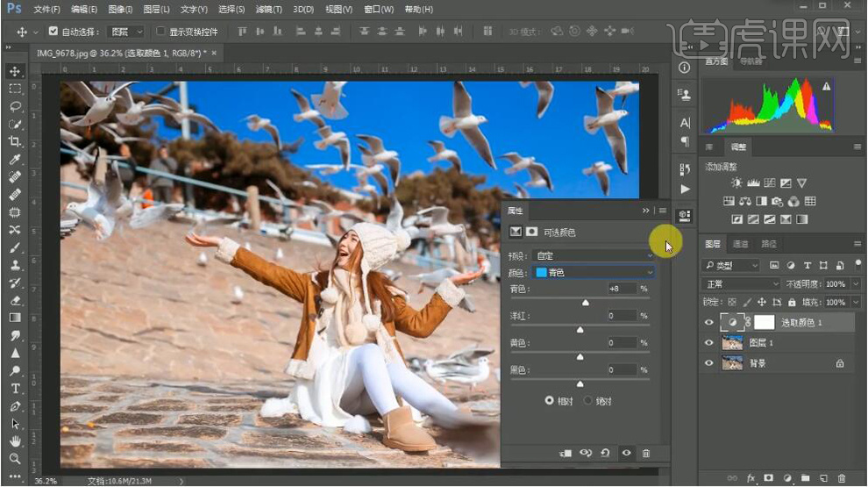The height and width of the screenshot is (487, 868).
Task: Toggle the 显示变换控件 checkbox
Action: (x=160, y=32)
